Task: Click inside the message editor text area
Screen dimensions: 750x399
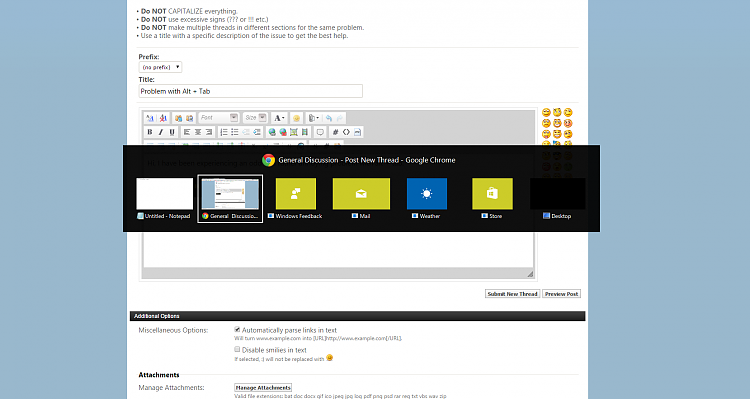Action: 338,249
